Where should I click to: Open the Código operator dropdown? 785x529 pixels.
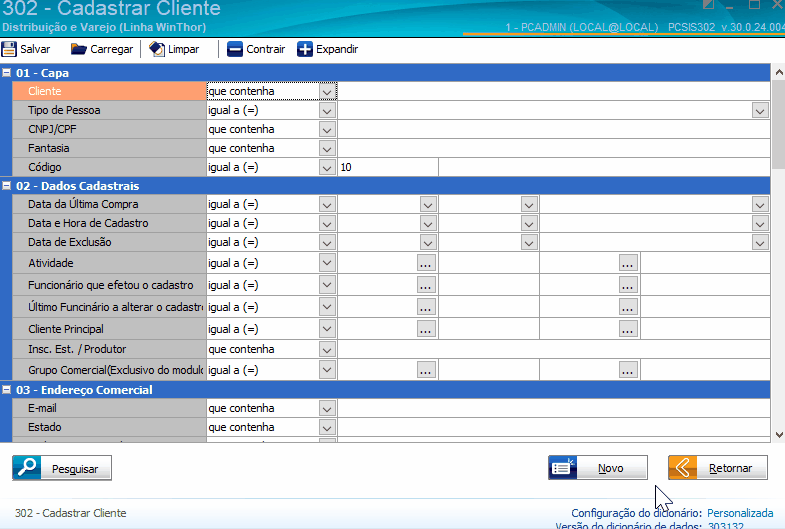click(x=327, y=168)
